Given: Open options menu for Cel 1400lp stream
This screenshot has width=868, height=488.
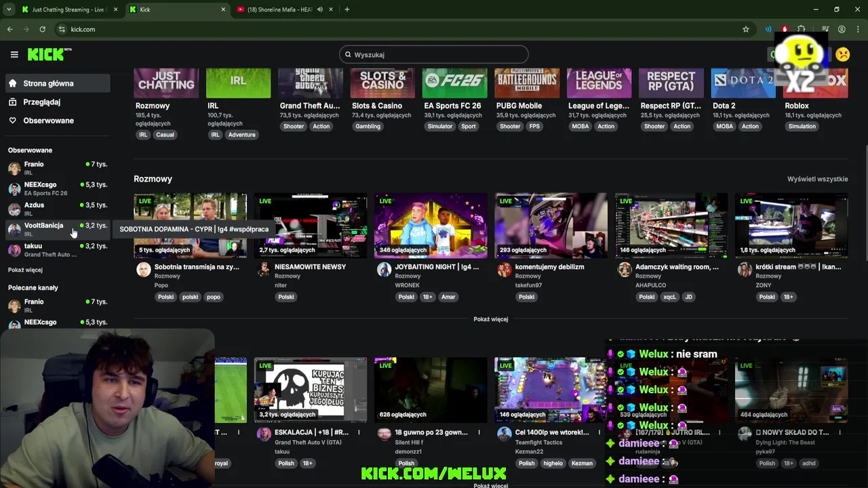Looking at the screenshot, I should point(599,432).
